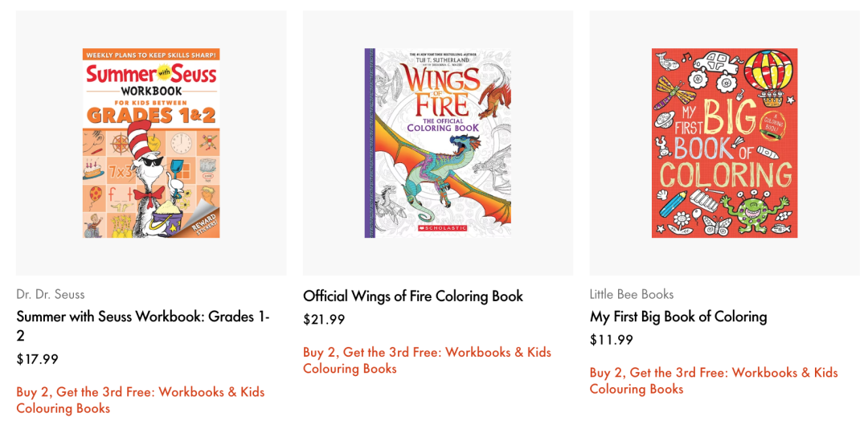This screenshot has width=868, height=429.
Task: Click the hot air balloon drawing on coloring cover
Action: [x=768, y=77]
